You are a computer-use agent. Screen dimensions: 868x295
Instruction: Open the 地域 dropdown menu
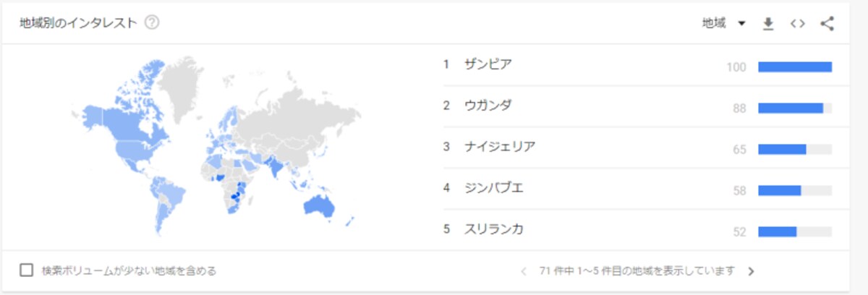point(723,24)
